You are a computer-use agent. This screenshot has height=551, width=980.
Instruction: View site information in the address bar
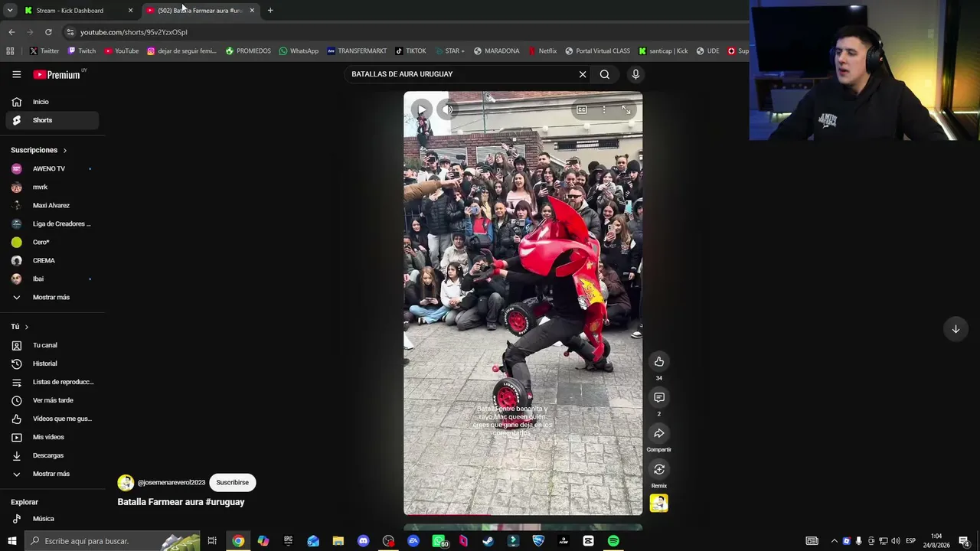(70, 32)
